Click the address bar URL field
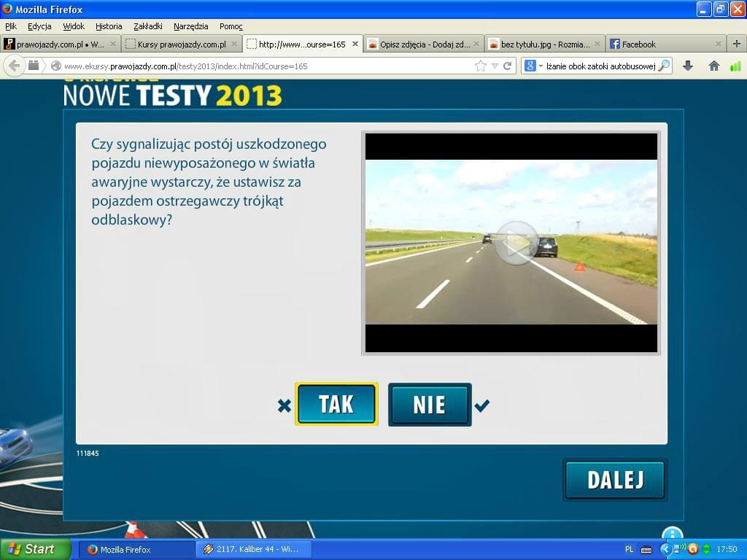 267,66
